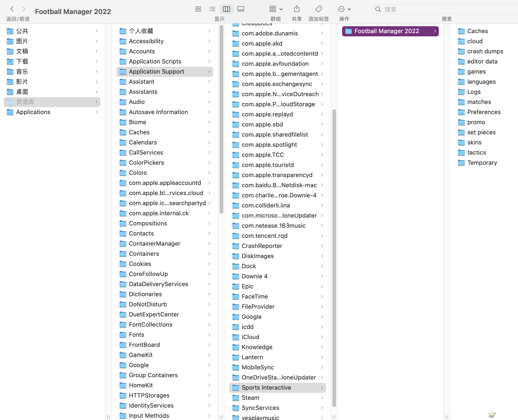Select the Caches folder in Library column
The width and height of the screenshot is (518, 420).
(x=165, y=132)
